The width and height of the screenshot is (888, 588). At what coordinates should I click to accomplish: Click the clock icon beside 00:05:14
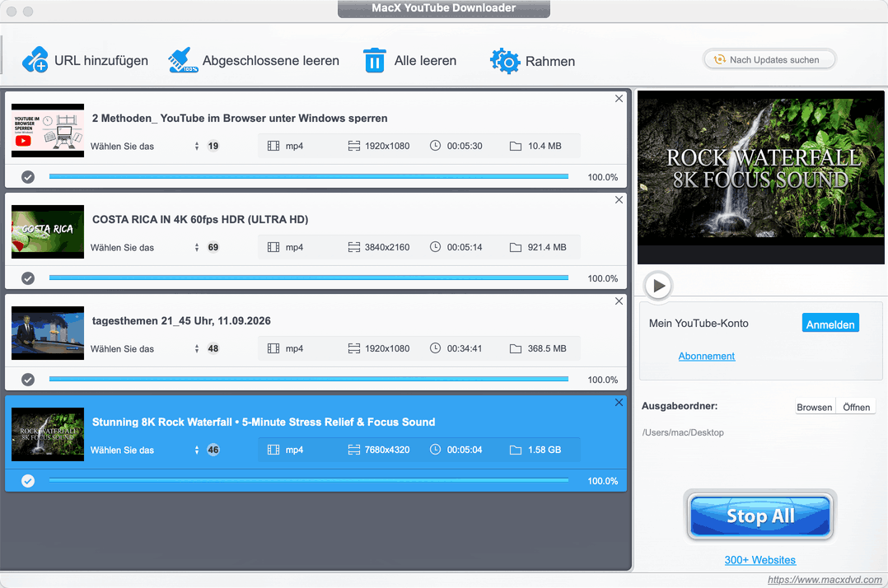click(435, 247)
